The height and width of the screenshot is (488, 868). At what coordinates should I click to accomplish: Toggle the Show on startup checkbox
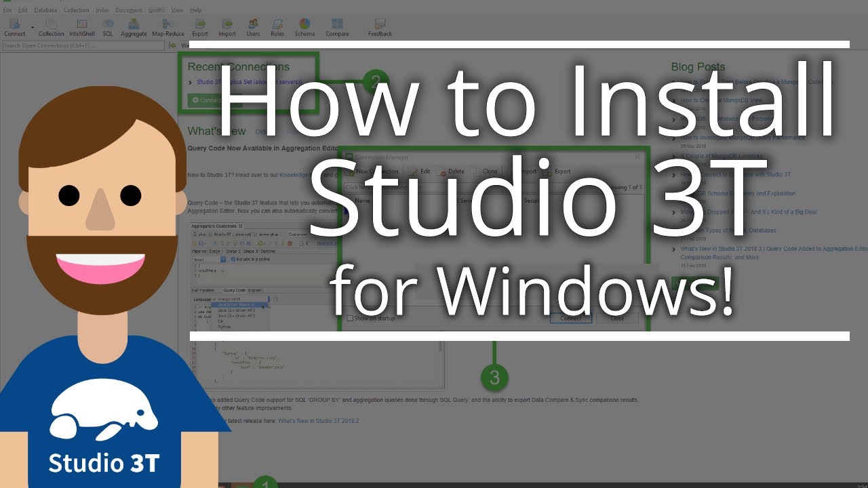[x=350, y=318]
